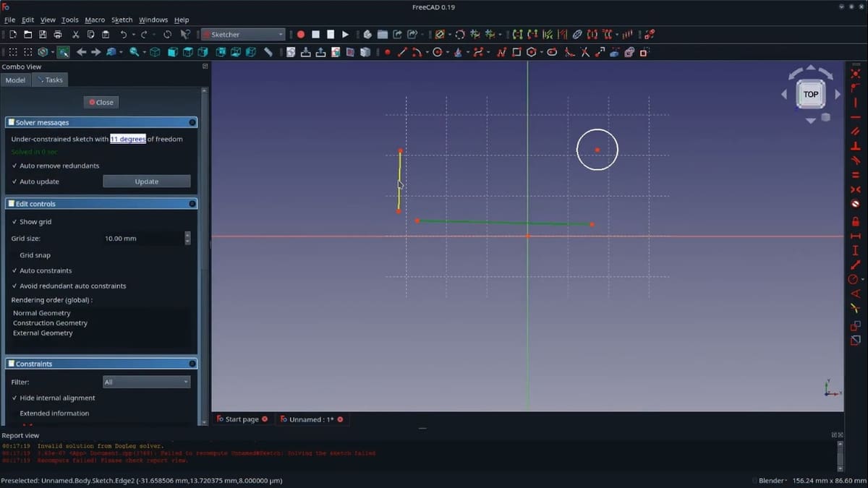Click the navigate back arrow icon
This screenshot has height=488, width=868.
pyautogui.click(x=81, y=52)
